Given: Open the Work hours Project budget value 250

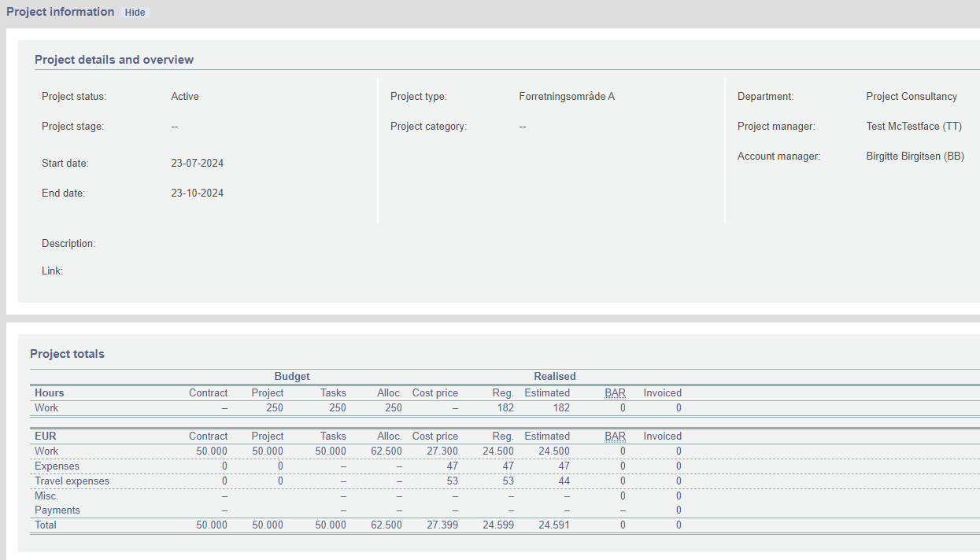Looking at the screenshot, I should click(x=274, y=407).
